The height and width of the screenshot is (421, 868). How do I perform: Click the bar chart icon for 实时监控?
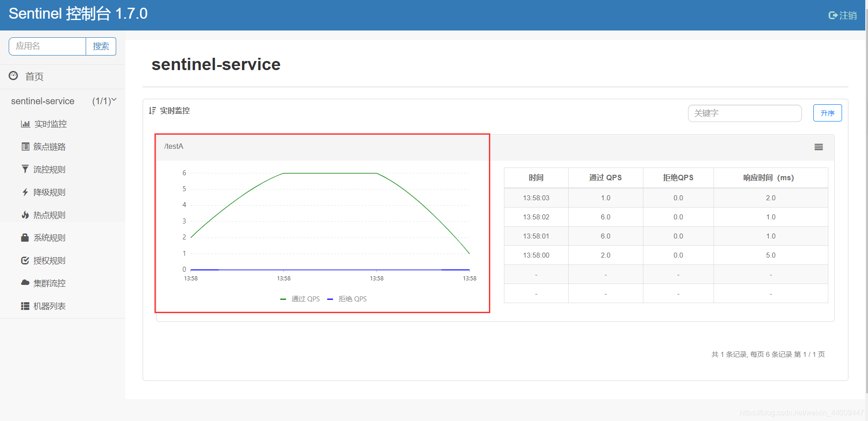(26, 124)
